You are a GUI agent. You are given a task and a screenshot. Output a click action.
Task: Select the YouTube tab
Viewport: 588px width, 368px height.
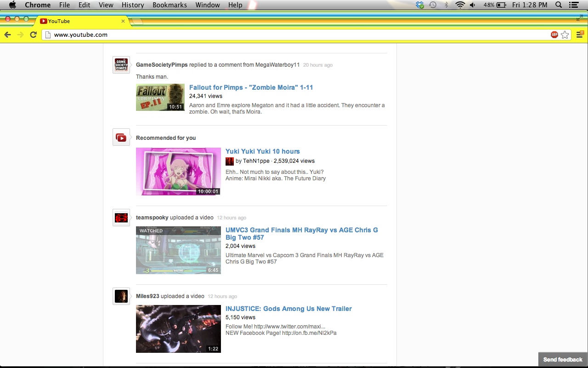pos(82,21)
